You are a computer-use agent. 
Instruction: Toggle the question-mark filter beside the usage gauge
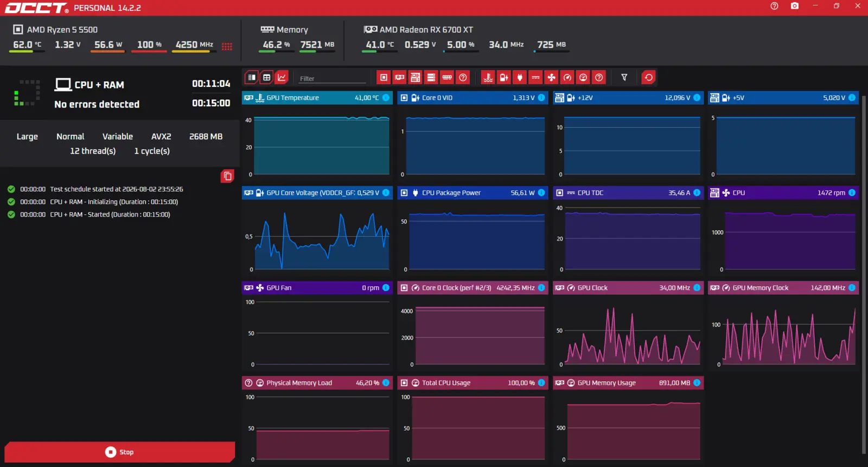coord(599,78)
